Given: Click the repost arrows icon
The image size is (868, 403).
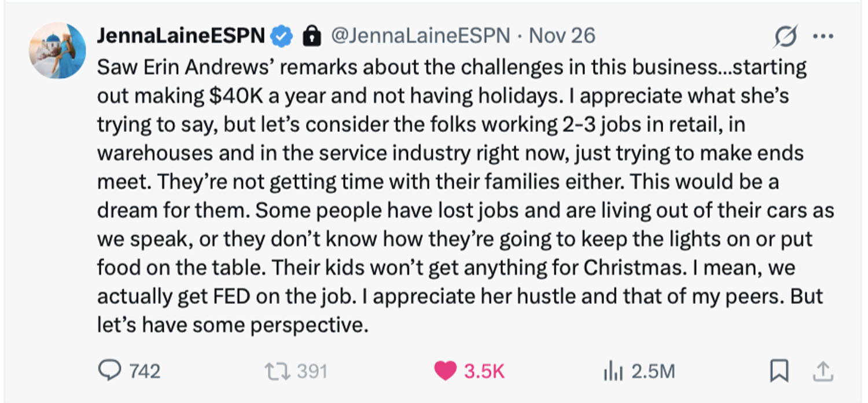Looking at the screenshot, I should 275,371.
